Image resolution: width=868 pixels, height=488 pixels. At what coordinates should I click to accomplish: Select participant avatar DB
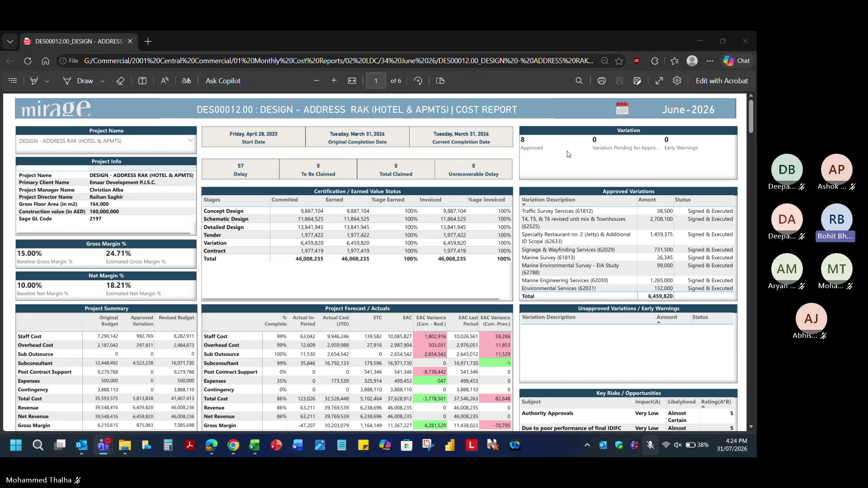[x=787, y=169]
